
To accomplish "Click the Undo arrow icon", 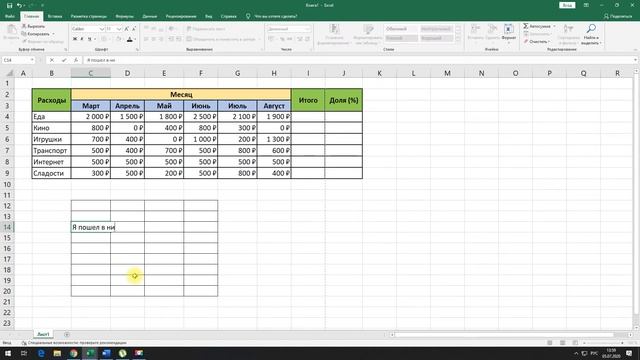I will (x=19, y=5).
